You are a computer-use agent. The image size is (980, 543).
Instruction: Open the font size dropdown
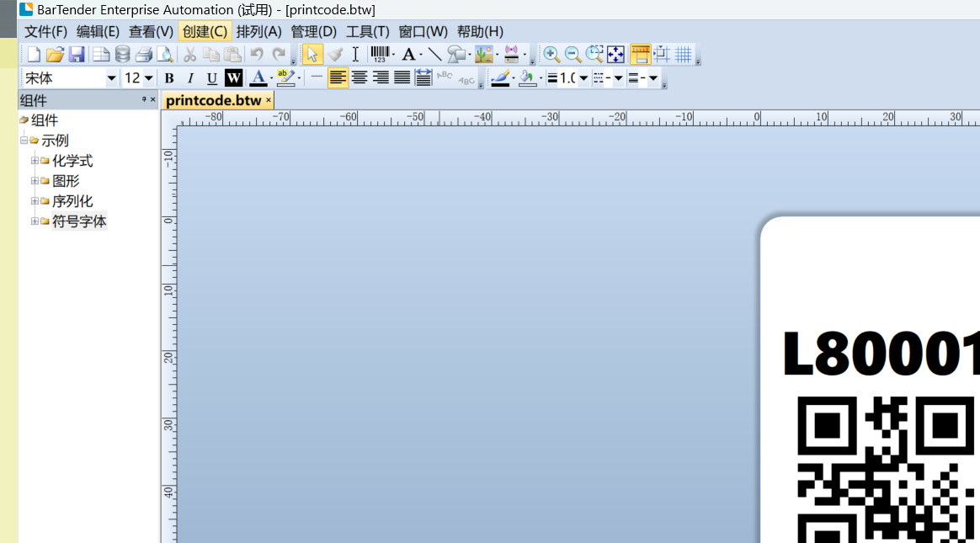tap(148, 77)
